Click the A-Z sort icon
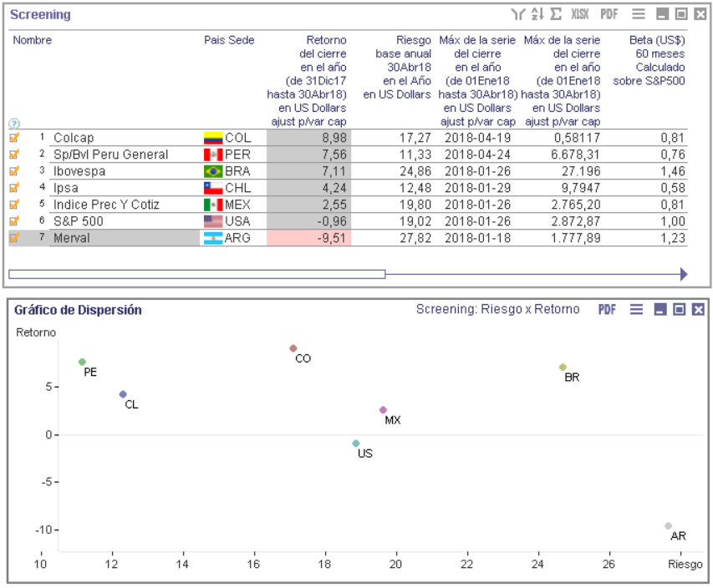The image size is (713, 588). coord(537,14)
